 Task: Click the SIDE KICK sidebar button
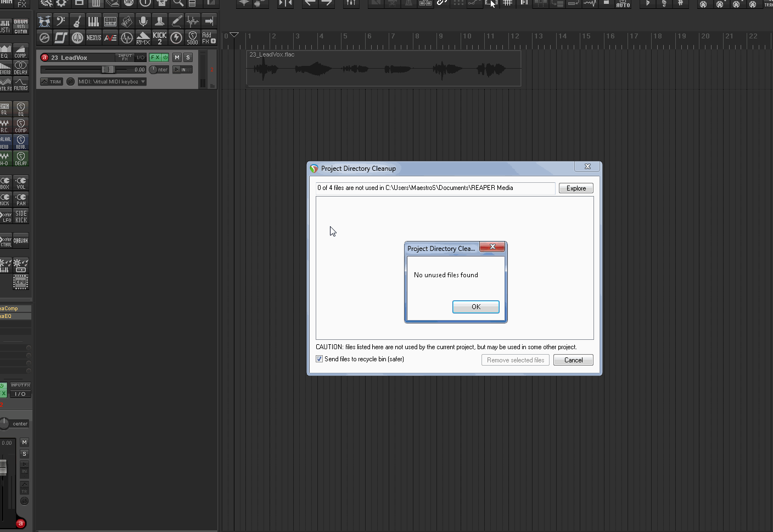tap(21, 216)
